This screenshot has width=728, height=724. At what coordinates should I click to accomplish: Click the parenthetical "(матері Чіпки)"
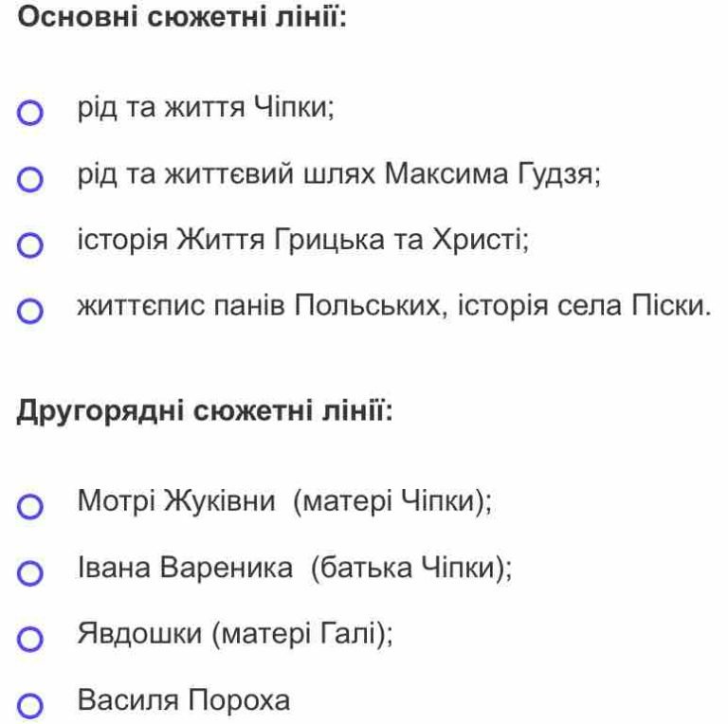[392, 501]
